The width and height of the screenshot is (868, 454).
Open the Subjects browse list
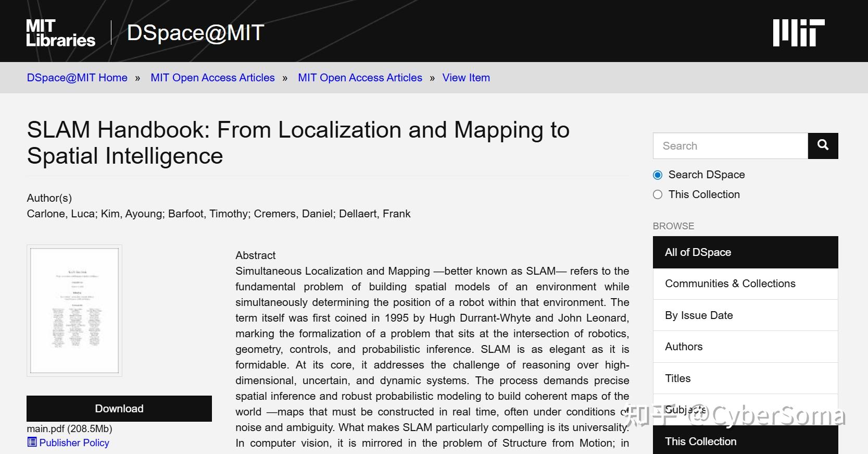click(745, 410)
